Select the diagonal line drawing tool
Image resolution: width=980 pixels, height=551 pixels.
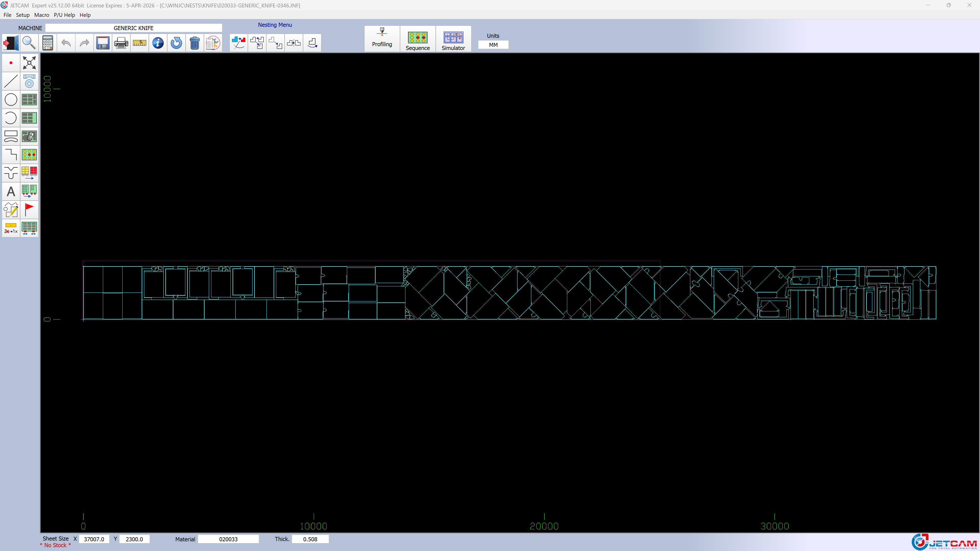[11, 81]
